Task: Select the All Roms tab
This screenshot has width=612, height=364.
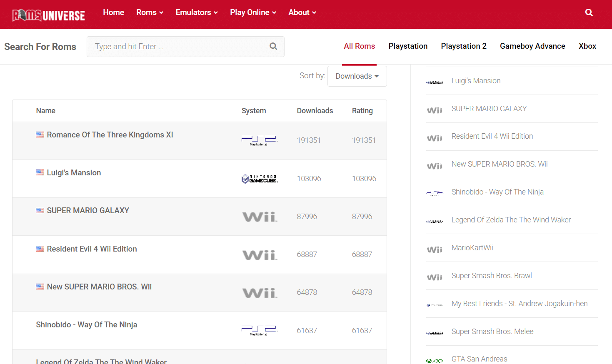Action: [359, 46]
